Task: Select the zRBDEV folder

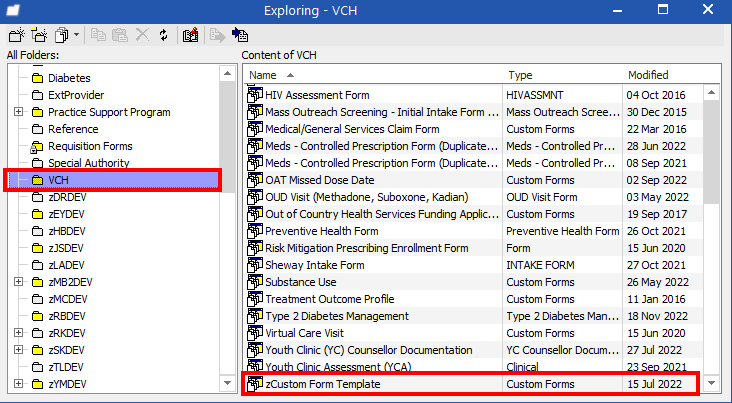Action: coord(67,316)
